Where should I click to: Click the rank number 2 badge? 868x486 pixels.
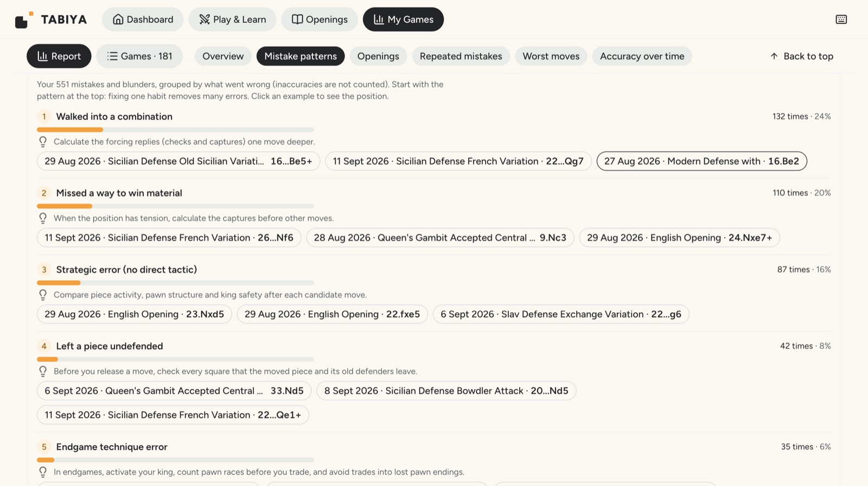pos(44,193)
